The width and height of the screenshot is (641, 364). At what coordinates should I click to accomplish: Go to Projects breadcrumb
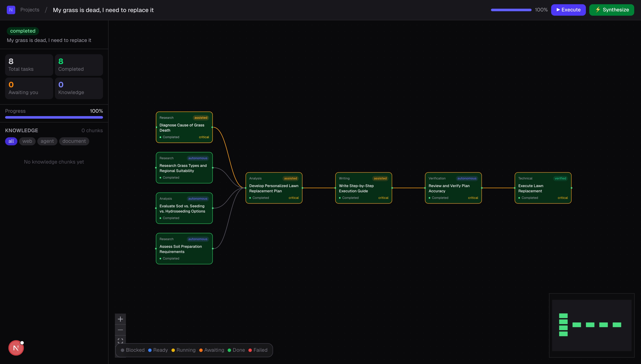pos(30,10)
